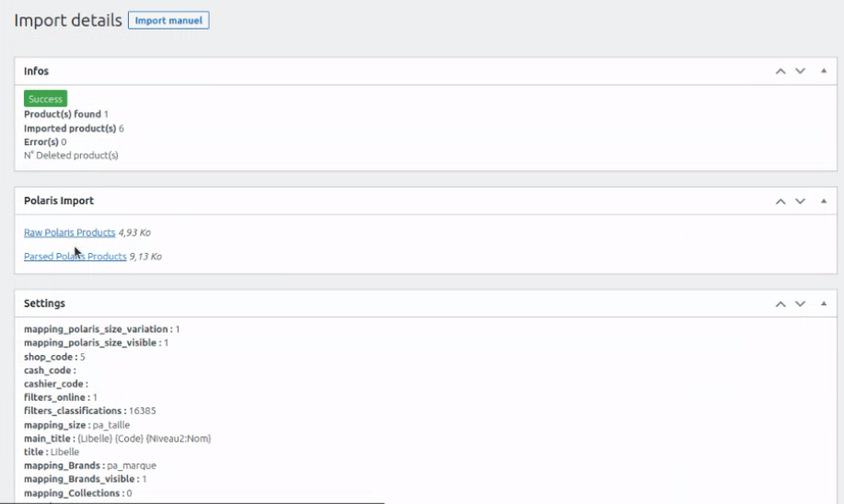Image resolution: width=844 pixels, height=504 pixels.
Task: Click the main_title setting line
Action: 117,439
